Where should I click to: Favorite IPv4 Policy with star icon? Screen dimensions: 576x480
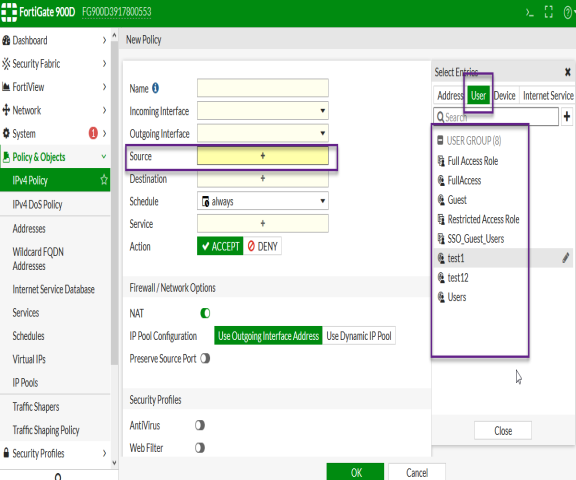pyautogui.click(x=104, y=180)
